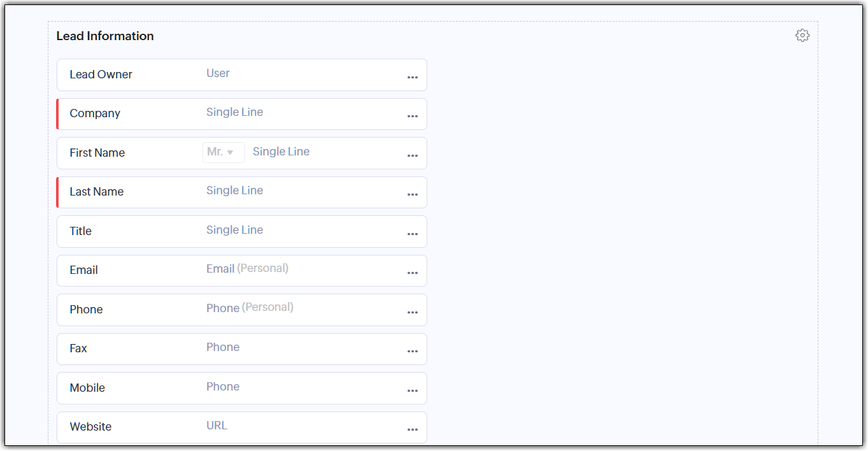Image resolution: width=868 pixels, height=451 pixels.
Task: Click ellipsis icon on First Name row
Action: (413, 155)
